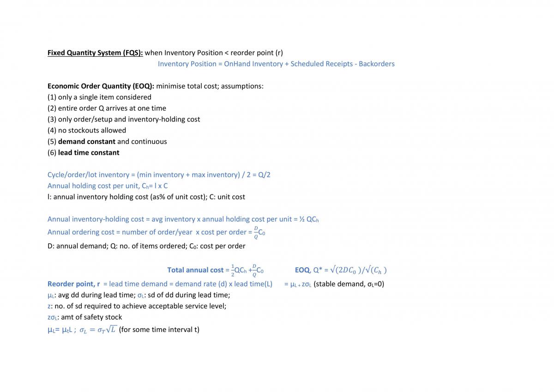
Task: Click assumption '(1) only a single item considered'
Action: [99, 97]
